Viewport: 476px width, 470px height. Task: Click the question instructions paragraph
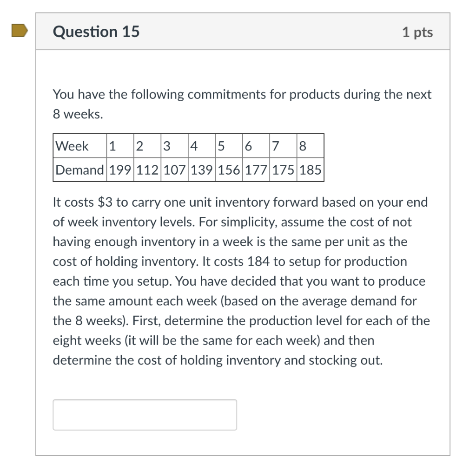pos(242,281)
